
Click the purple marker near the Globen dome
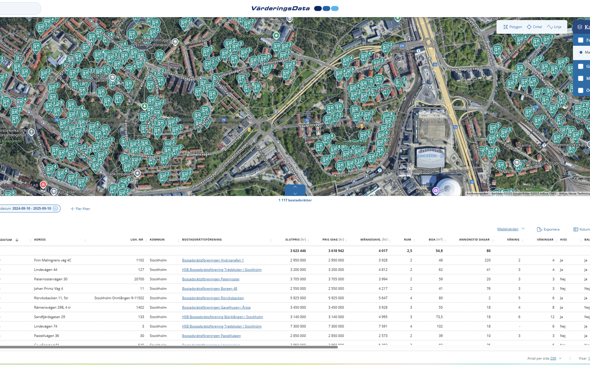click(436, 191)
